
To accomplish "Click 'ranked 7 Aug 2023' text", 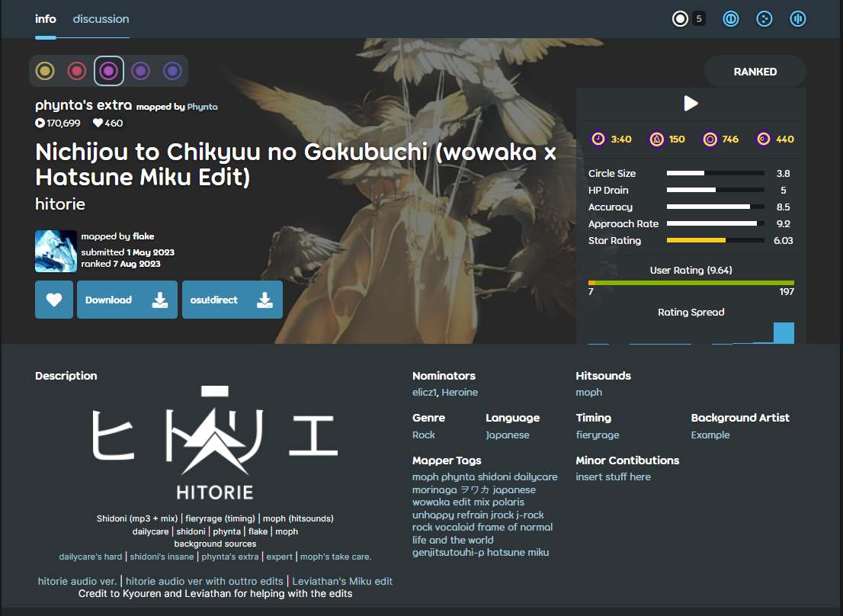I will (121, 263).
